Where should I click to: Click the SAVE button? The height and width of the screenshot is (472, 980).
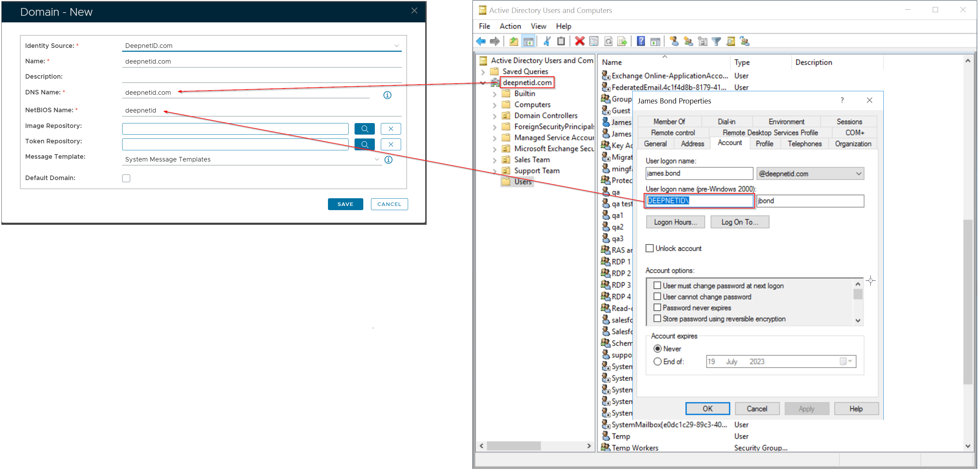pos(345,204)
